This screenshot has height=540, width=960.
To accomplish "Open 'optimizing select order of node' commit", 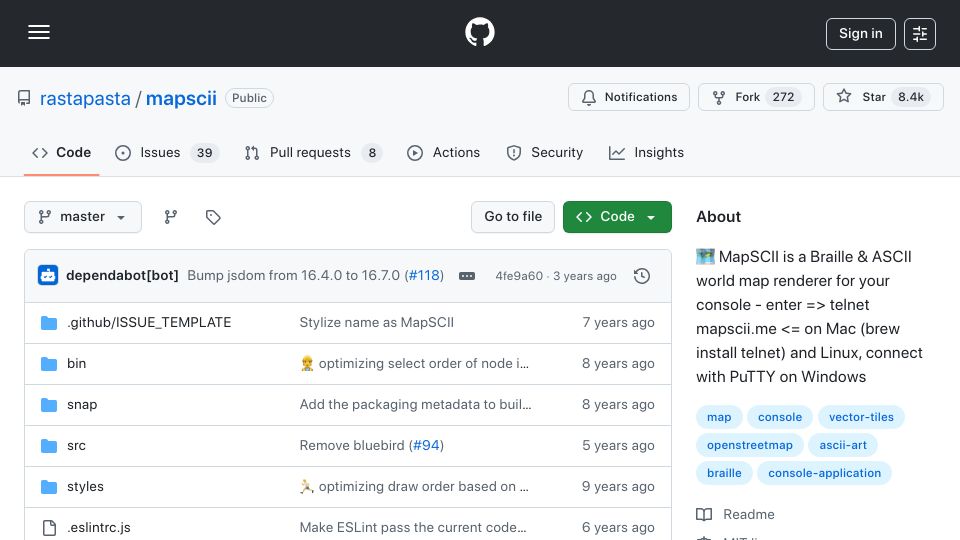I will pos(414,364).
